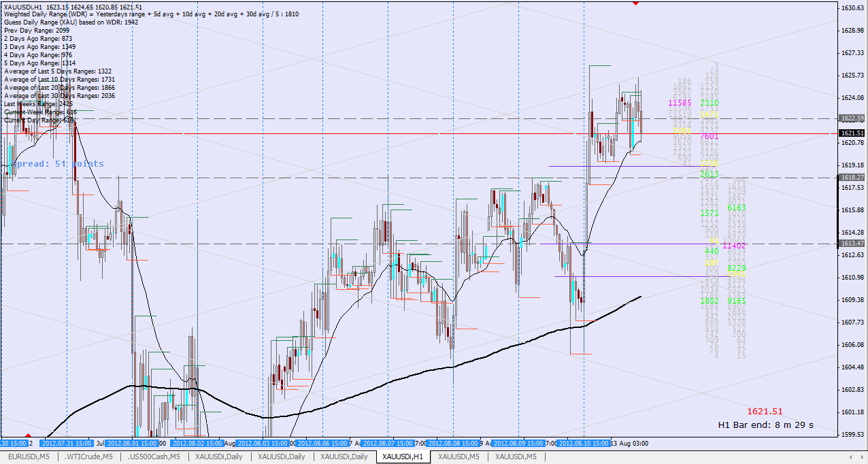Click the 'H1 Bar end: 8 m 29 s' text
The height and width of the screenshot is (464, 868).
tap(765, 425)
